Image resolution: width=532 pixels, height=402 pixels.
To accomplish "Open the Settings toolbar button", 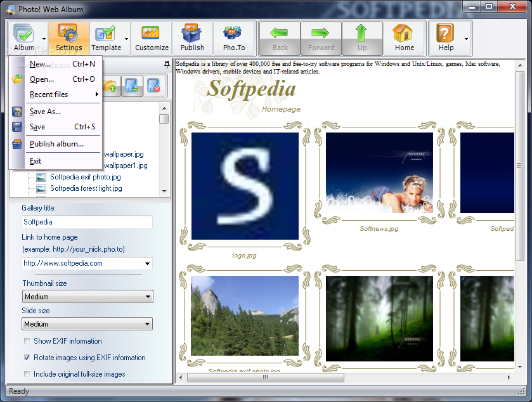I will click(69, 37).
